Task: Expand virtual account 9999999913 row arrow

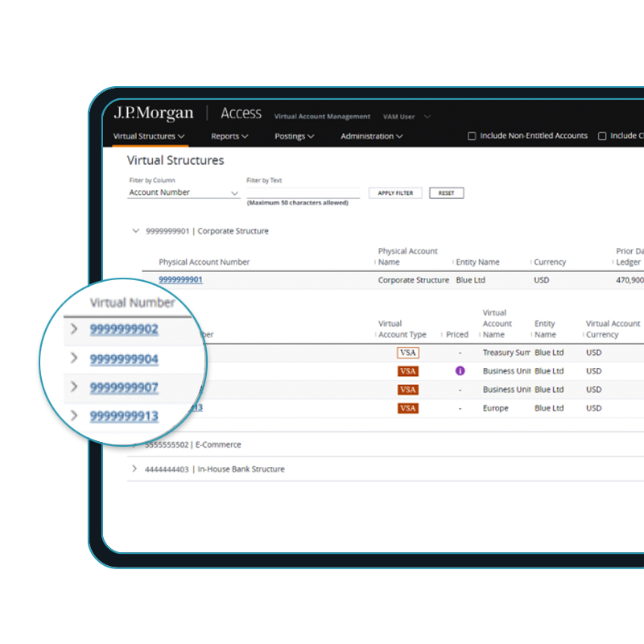Action: point(74,415)
